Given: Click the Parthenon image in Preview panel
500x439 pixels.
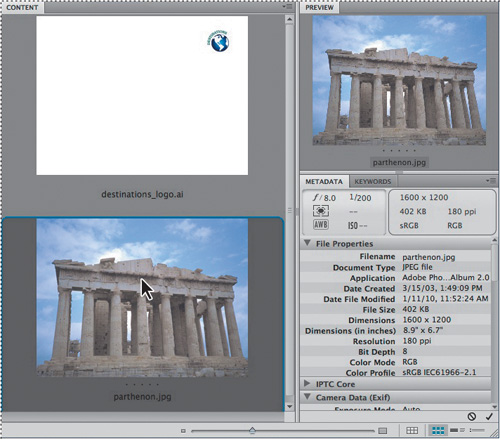Looking at the screenshot, I should coord(399,80).
